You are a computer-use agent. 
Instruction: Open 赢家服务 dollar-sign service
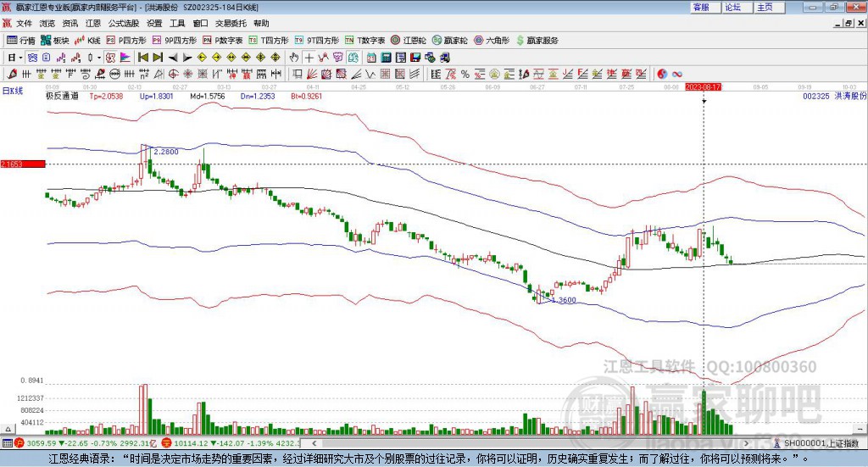pos(537,41)
